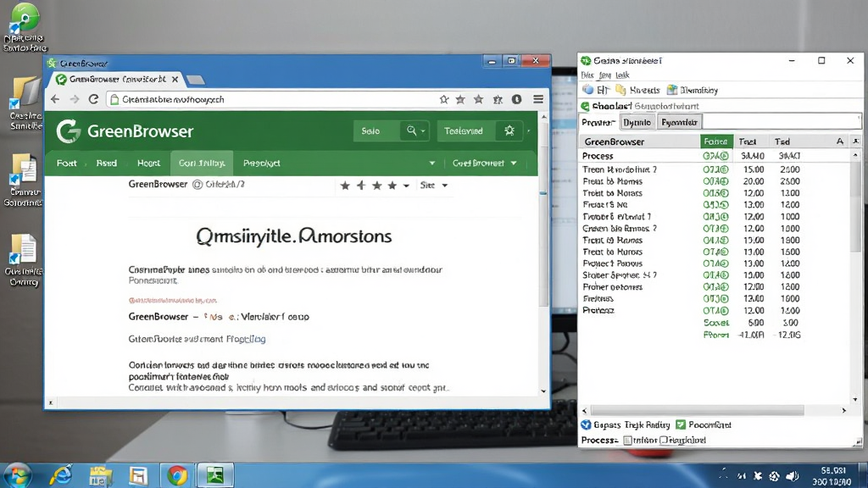Expand the arrow after the rating stars
This screenshot has height=488, width=868.
[x=406, y=186]
